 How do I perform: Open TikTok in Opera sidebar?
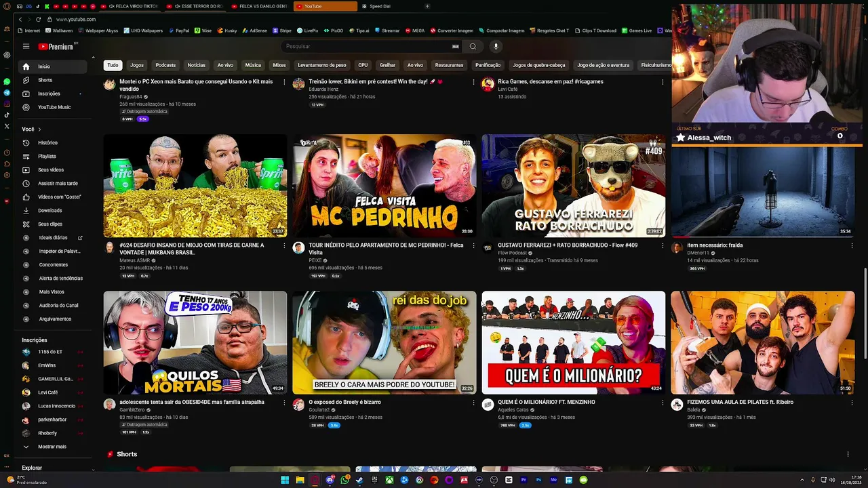pyautogui.click(x=7, y=115)
